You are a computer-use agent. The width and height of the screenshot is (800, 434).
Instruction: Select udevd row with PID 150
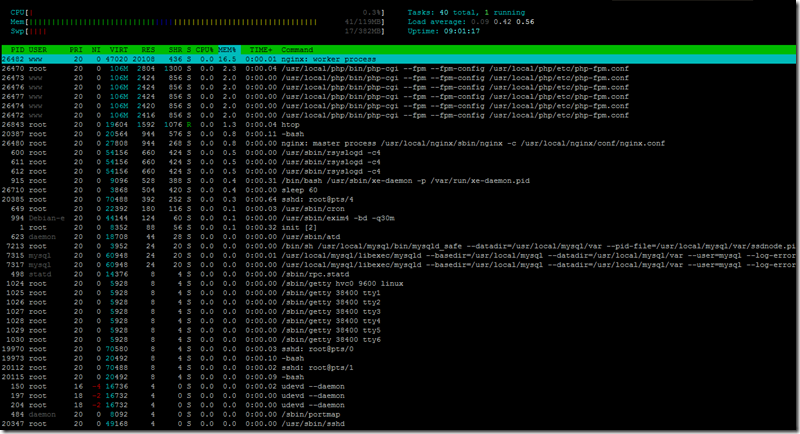pos(398,387)
